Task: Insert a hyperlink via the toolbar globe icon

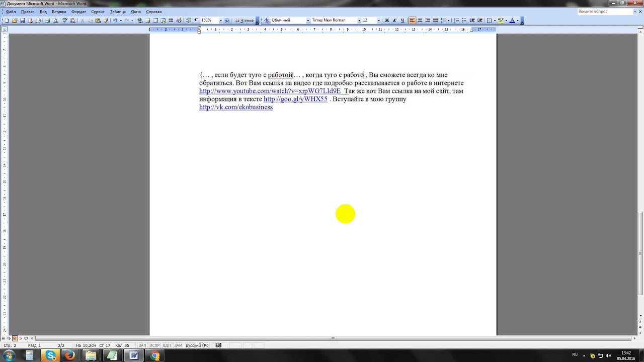Action: [x=139, y=21]
